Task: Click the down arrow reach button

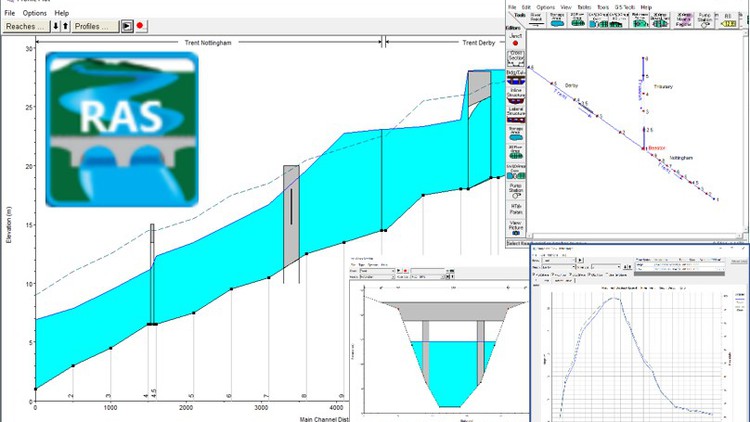Action: pos(56,25)
